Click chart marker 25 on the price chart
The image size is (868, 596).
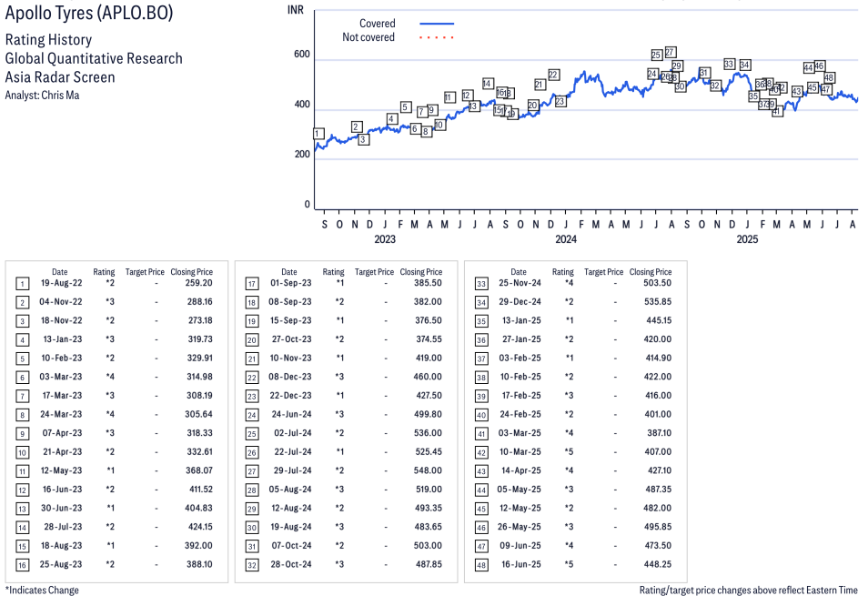pyautogui.click(x=657, y=55)
